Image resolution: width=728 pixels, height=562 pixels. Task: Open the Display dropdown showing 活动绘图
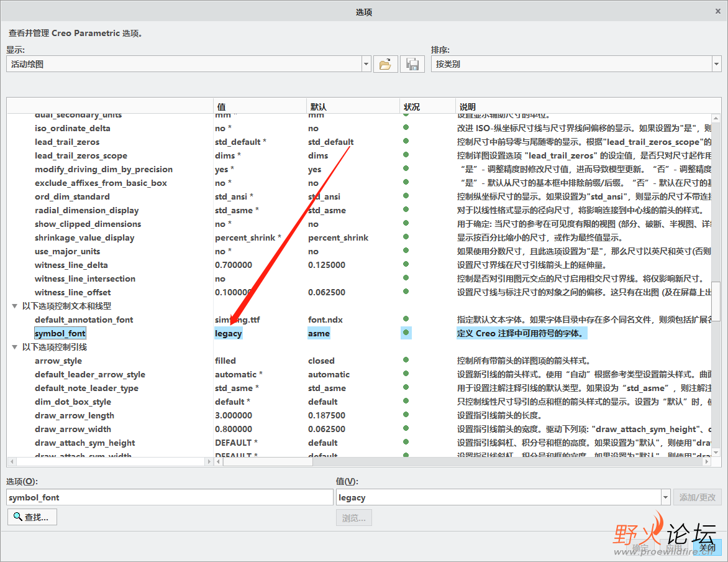coord(366,64)
